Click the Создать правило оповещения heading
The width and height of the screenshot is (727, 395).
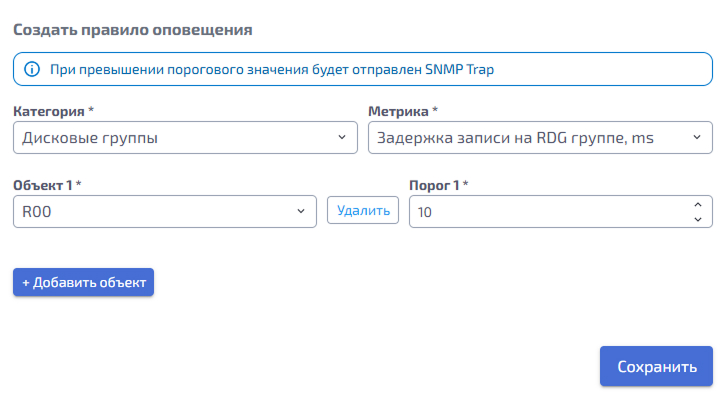(x=133, y=30)
